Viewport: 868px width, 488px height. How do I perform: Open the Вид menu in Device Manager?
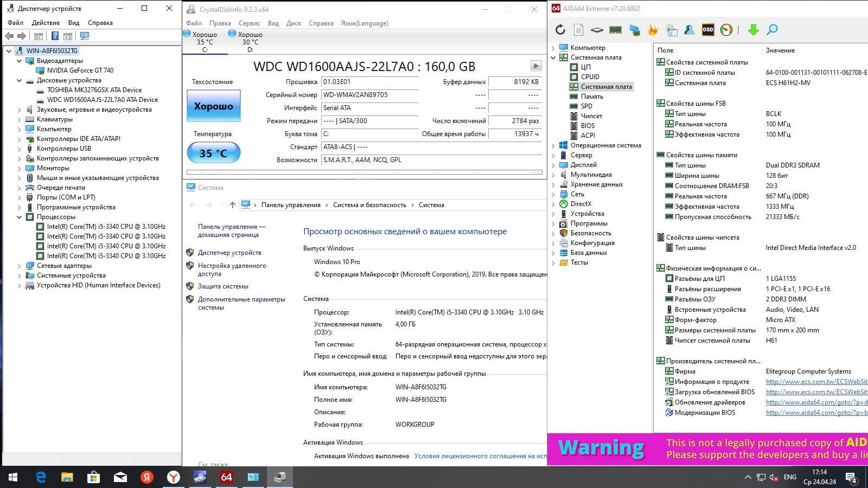tap(74, 23)
